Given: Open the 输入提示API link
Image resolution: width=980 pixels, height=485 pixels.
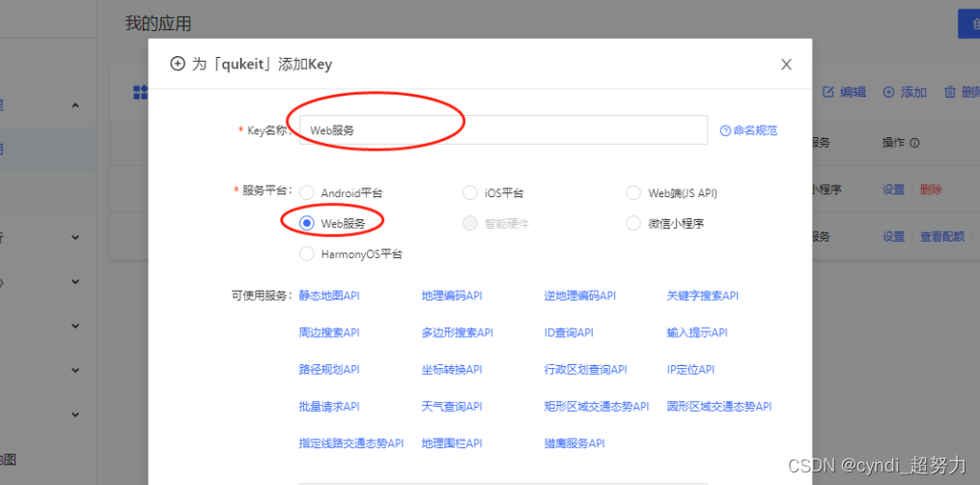Looking at the screenshot, I should coord(697,332).
